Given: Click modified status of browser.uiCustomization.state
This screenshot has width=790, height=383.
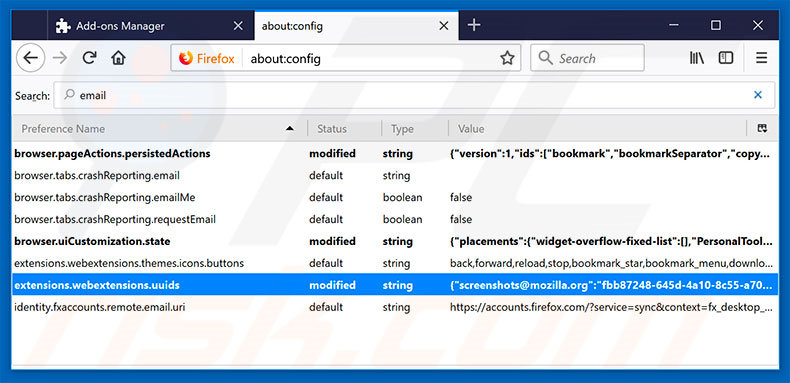Looking at the screenshot, I should [332, 241].
